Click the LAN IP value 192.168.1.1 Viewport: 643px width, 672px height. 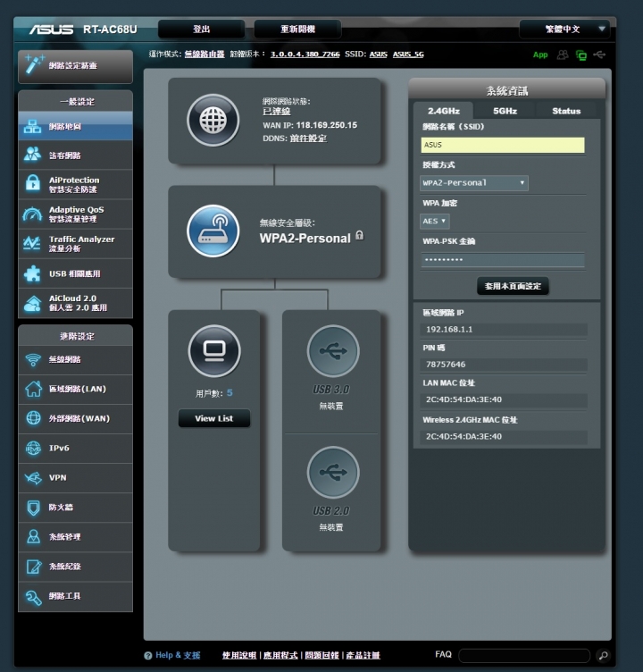(x=449, y=329)
